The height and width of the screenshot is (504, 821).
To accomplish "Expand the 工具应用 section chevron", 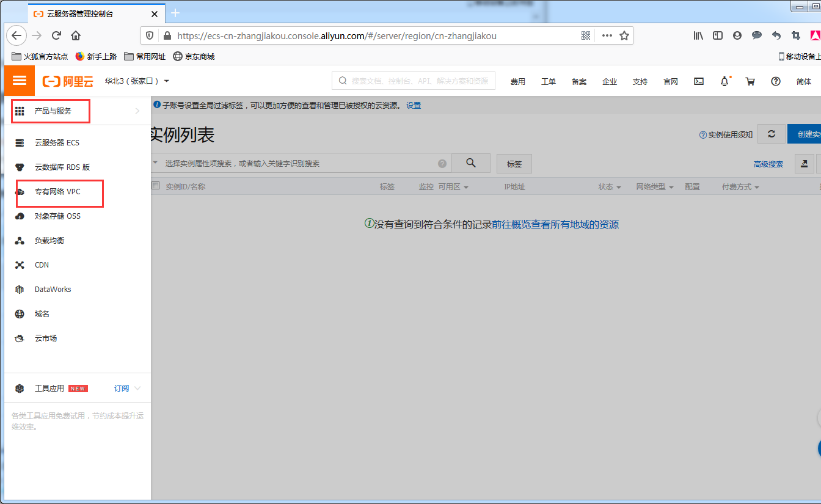I will click(x=137, y=389).
